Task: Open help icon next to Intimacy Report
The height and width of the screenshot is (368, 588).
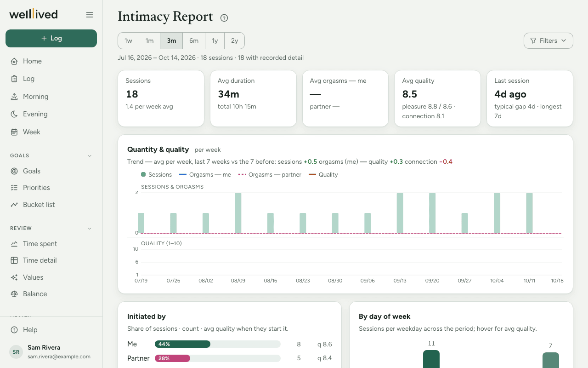Action: (x=224, y=18)
